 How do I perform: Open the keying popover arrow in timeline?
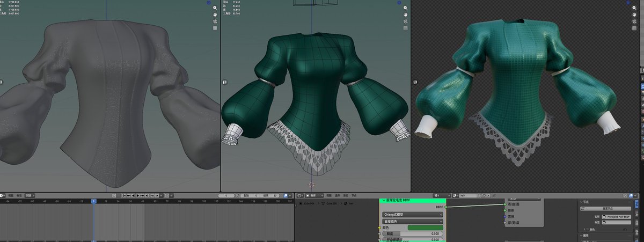(x=171, y=195)
